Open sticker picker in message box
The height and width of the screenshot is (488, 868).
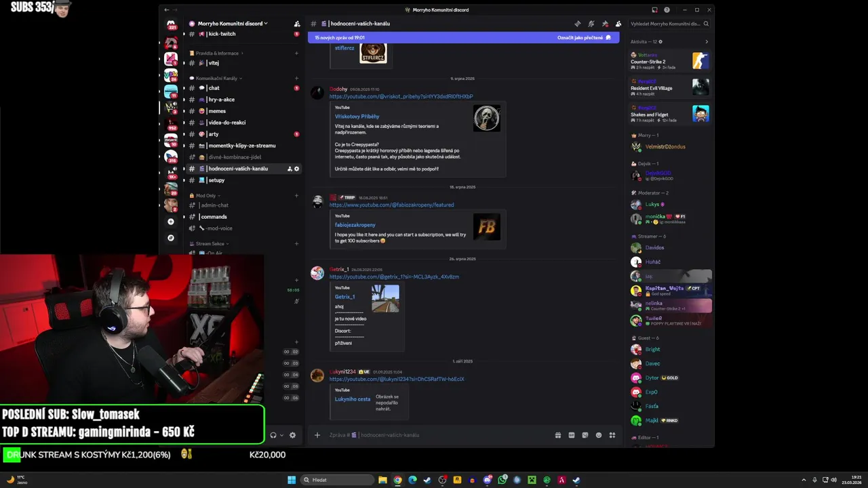coord(585,435)
